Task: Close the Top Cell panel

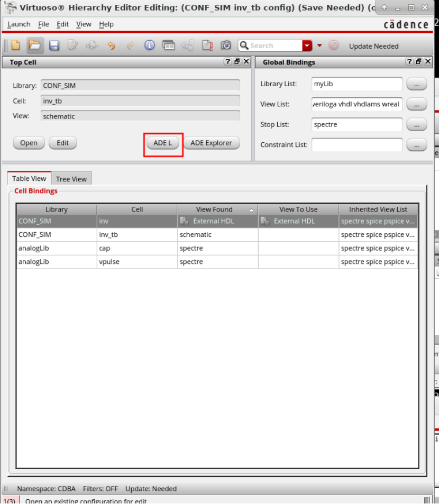Action: coord(246,62)
